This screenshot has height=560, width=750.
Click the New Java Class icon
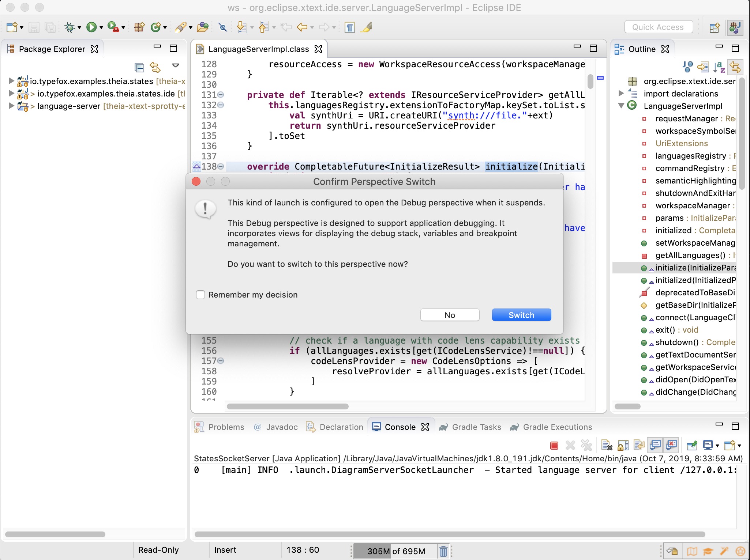[156, 27]
